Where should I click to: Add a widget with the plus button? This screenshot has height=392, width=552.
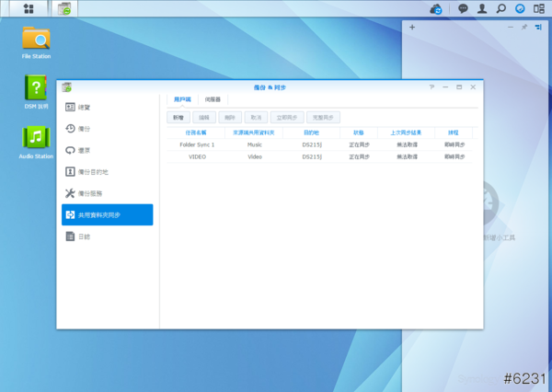412,28
